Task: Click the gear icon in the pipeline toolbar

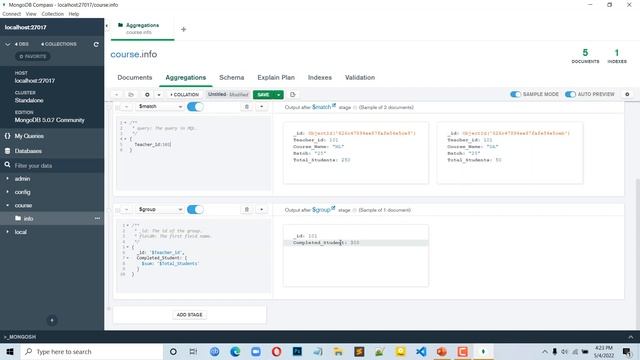Action: pyautogui.click(x=147, y=94)
